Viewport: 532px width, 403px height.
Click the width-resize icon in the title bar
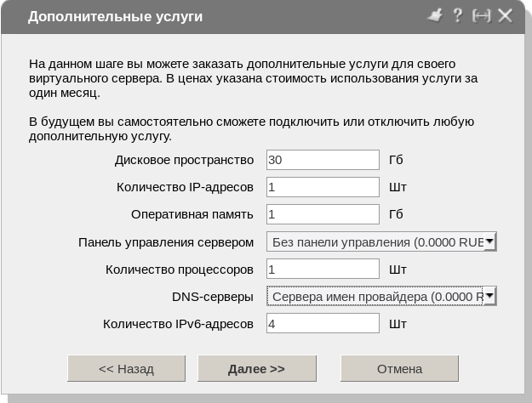[x=481, y=16]
